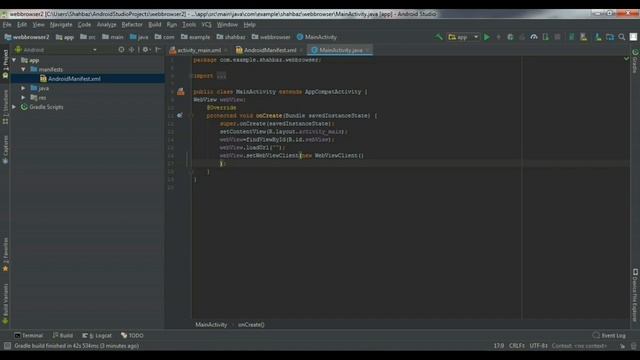The height and width of the screenshot is (360, 640).
Task: Click the Project Structure icon in toolbar
Action: (610, 37)
